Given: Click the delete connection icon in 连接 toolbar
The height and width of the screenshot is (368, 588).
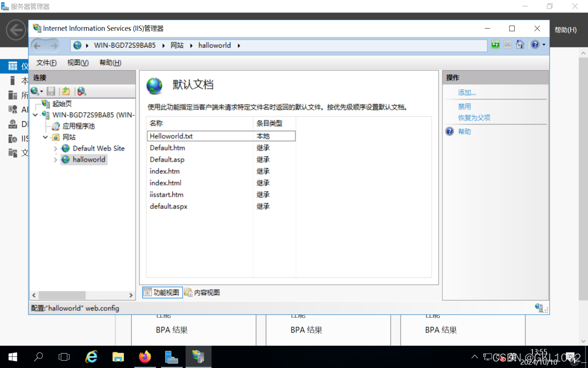Looking at the screenshot, I should 81,91.
